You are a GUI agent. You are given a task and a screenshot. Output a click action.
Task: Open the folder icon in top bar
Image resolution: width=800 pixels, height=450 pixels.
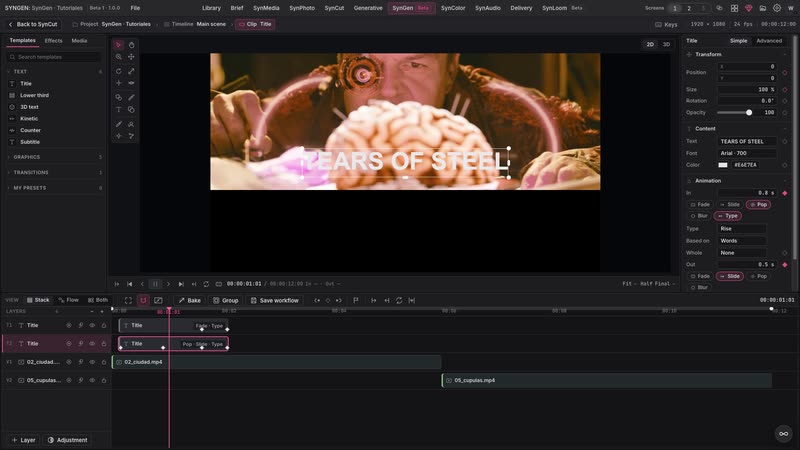pos(763,8)
